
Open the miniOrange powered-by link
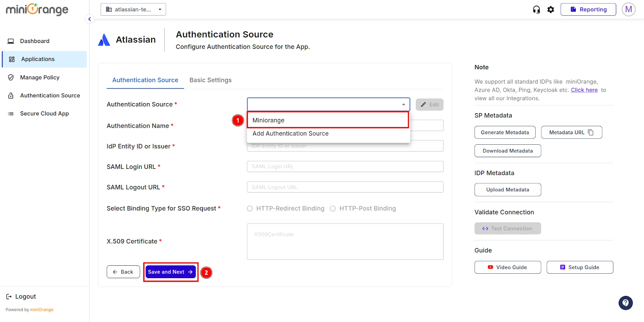coord(42,310)
